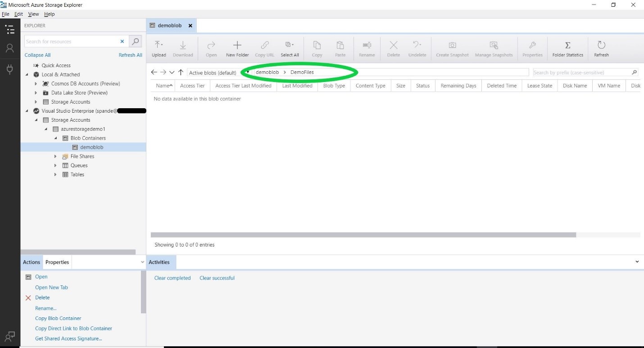Click the Download toolbar button

tap(183, 49)
